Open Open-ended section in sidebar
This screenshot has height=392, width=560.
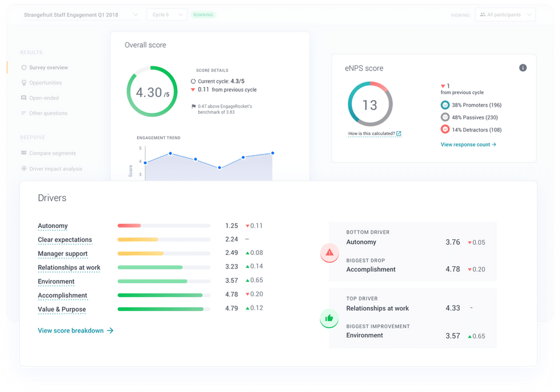pos(44,98)
